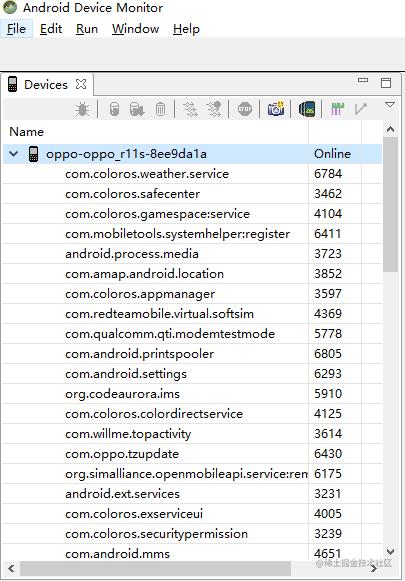Click the Update Heap icon

(114, 109)
